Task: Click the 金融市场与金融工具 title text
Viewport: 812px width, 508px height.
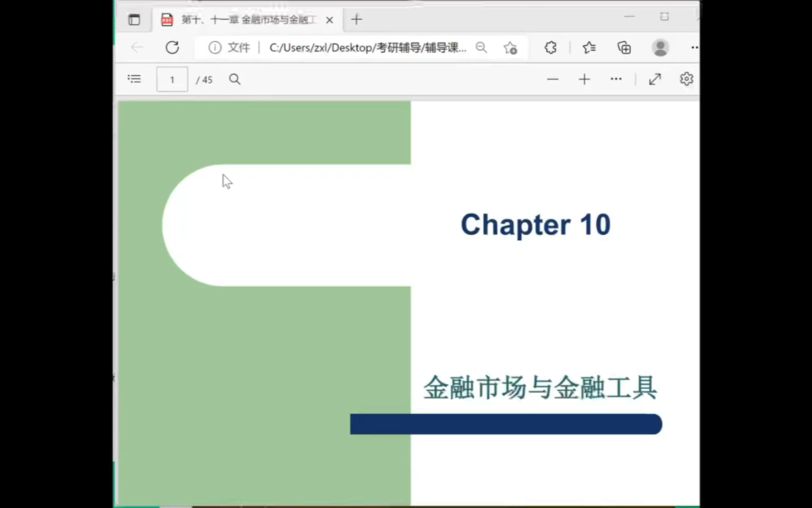Action: 540,387
